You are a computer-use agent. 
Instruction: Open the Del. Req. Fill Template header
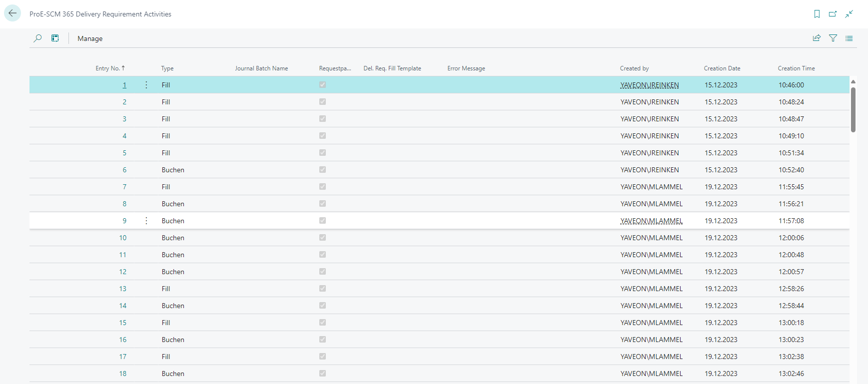pos(392,68)
